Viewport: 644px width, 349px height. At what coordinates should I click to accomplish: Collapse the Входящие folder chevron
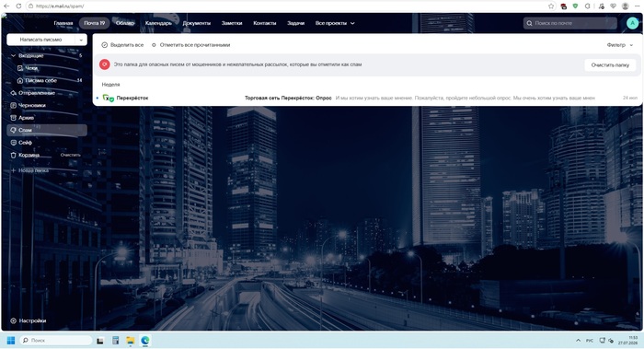(x=13, y=55)
